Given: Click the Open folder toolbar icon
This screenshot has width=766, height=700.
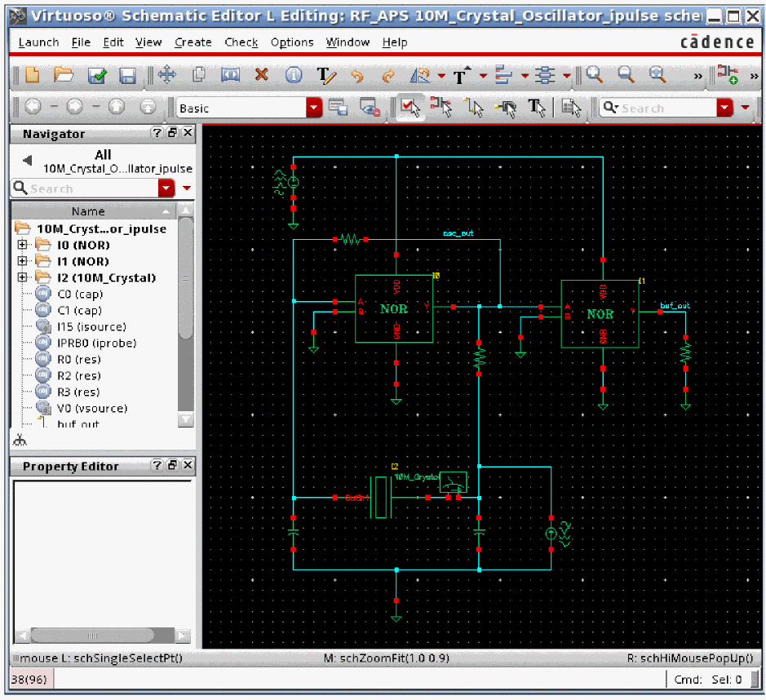Looking at the screenshot, I should (64, 75).
